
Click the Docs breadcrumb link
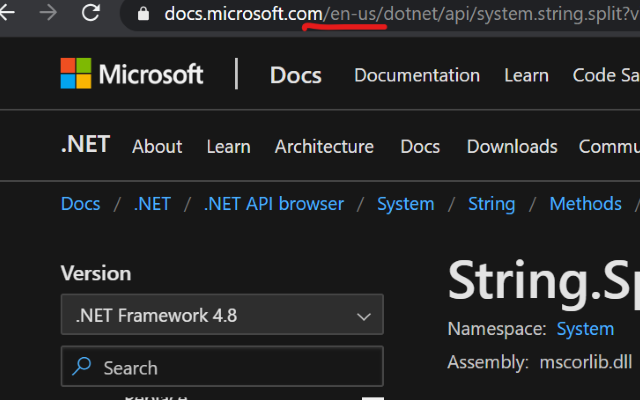pyautogui.click(x=80, y=203)
